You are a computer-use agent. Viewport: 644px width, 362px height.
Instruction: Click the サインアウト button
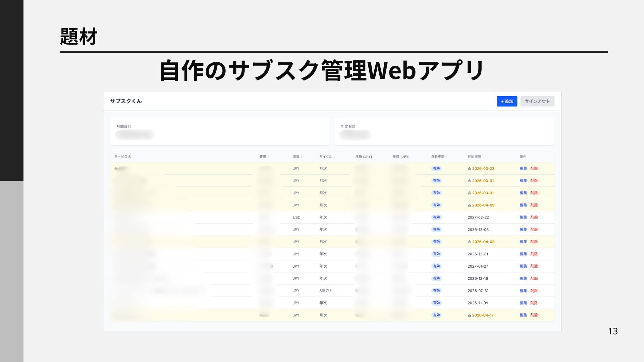537,101
